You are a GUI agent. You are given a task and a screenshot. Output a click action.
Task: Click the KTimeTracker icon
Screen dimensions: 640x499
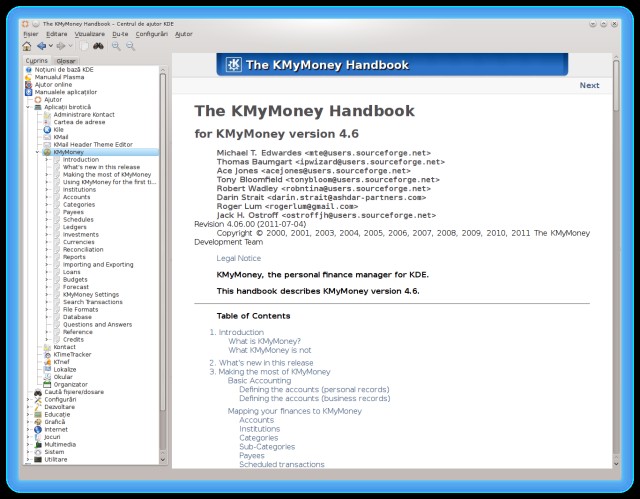47,355
